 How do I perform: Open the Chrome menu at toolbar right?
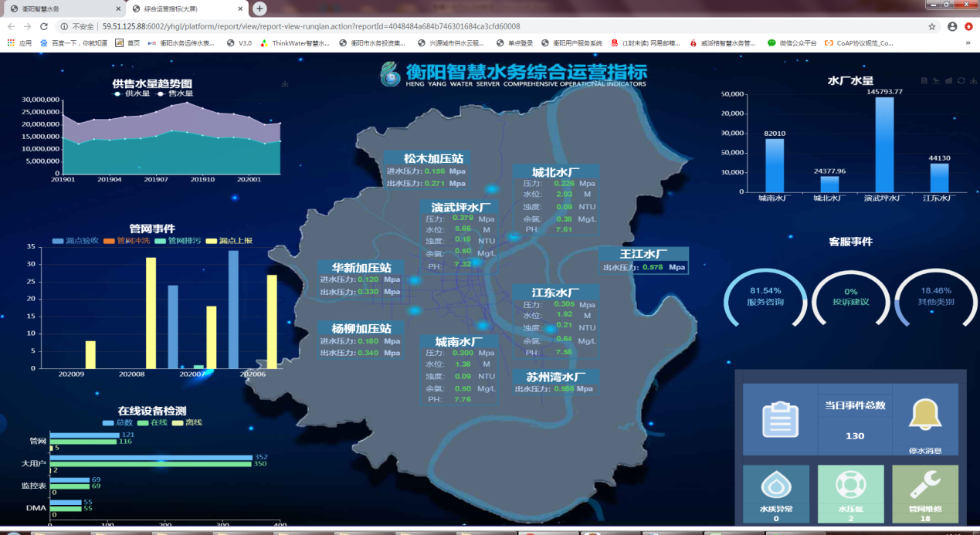tap(968, 26)
